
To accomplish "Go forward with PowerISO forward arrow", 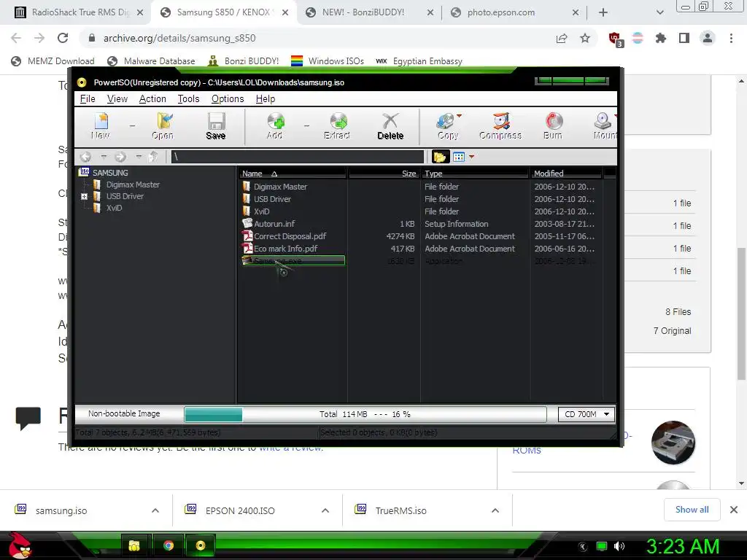I will pos(120,157).
